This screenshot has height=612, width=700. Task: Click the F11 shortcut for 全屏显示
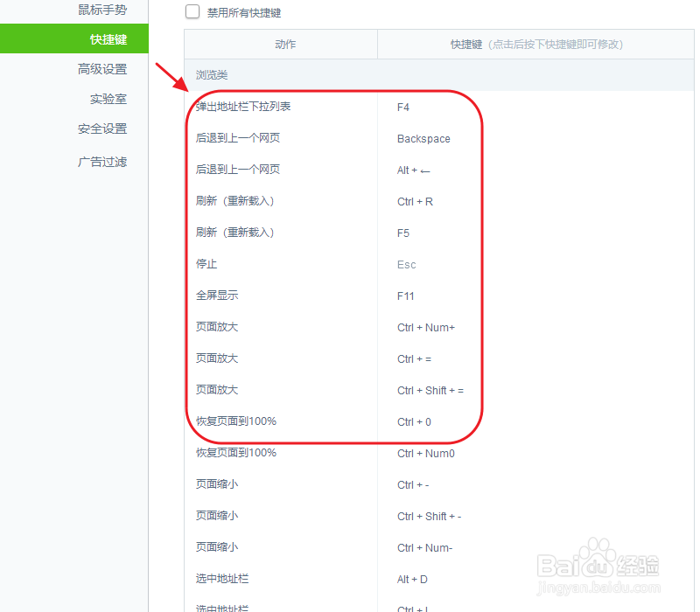406,296
